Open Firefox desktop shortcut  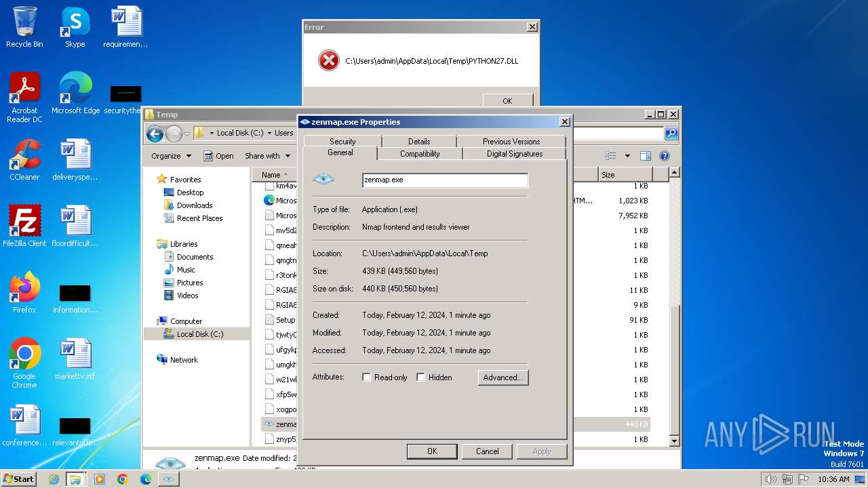pos(24,293)
